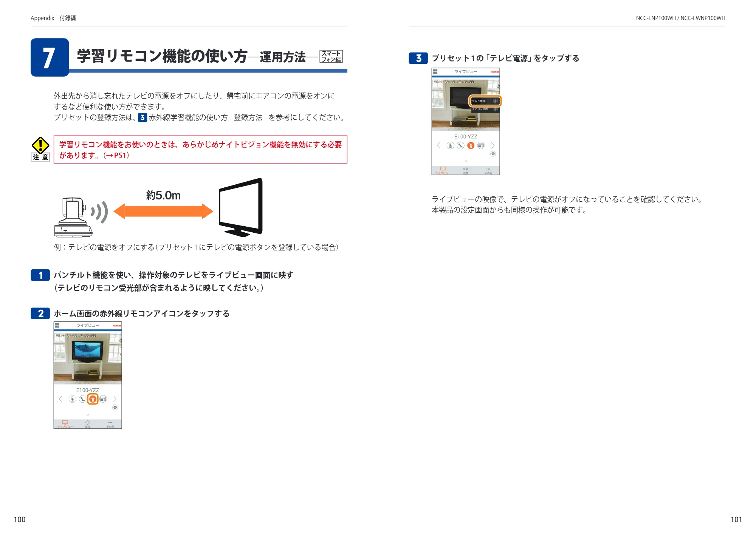Viewport: 756px width, 536px height.
Task: Select the ライブビュー bottom tab in step 2 screenshot
Action: point(65,424)
